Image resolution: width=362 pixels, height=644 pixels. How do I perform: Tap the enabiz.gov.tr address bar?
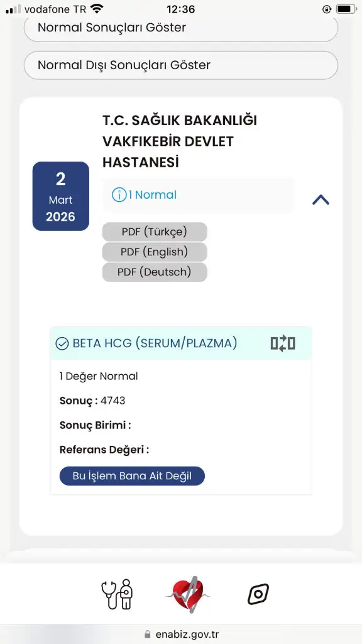tap(181, 634)
